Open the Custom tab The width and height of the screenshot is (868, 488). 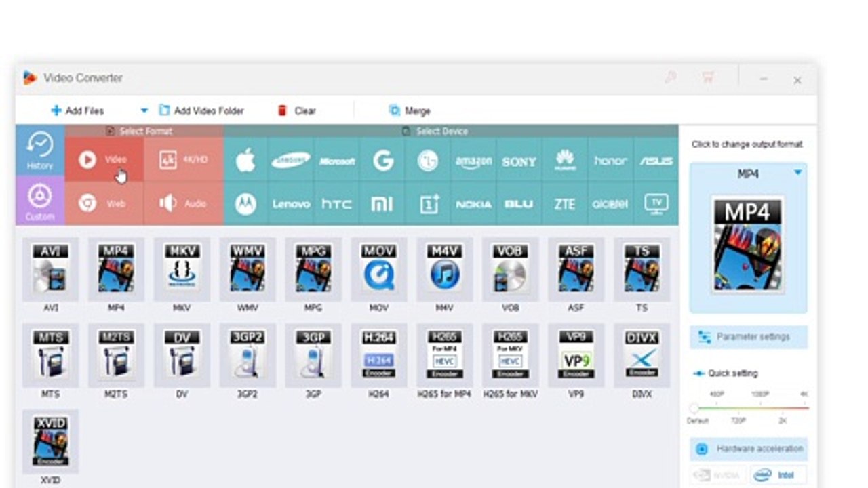[40, 201]
